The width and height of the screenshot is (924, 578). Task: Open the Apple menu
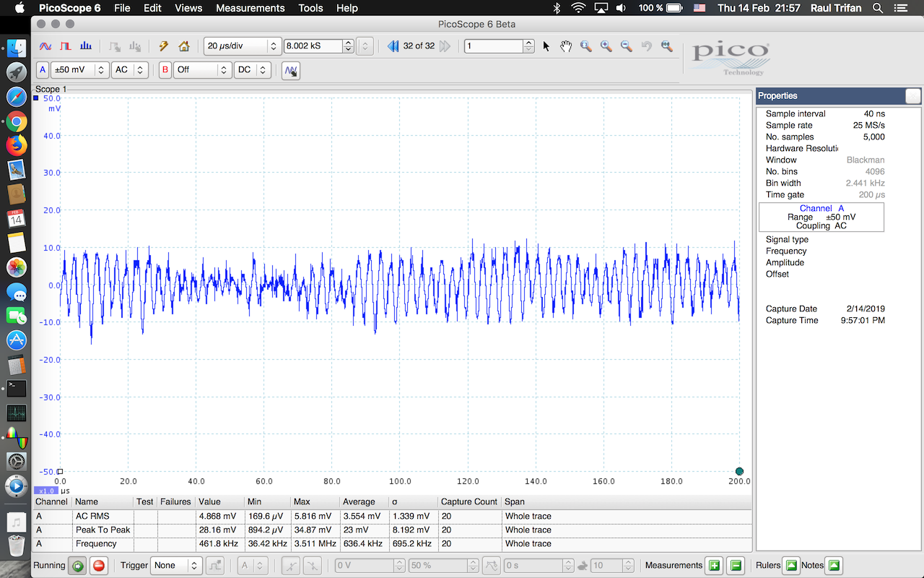click(x=18, y=8)
